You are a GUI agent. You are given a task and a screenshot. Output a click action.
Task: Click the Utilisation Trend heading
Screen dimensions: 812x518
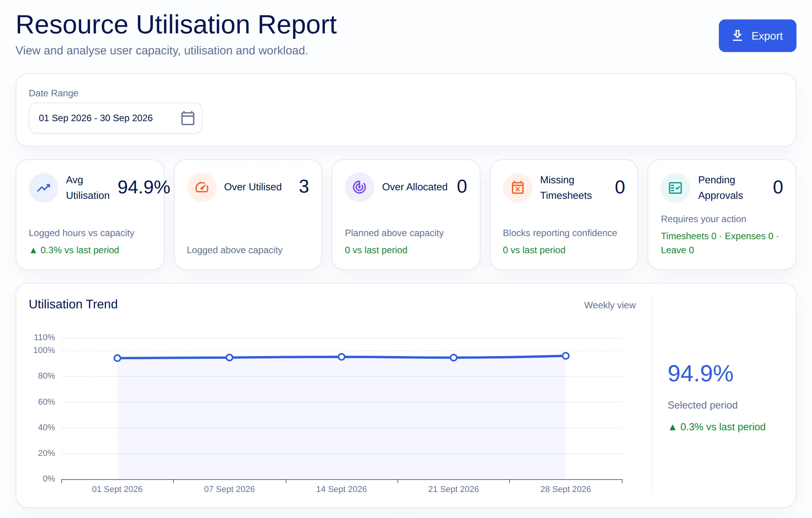point(73,304)
